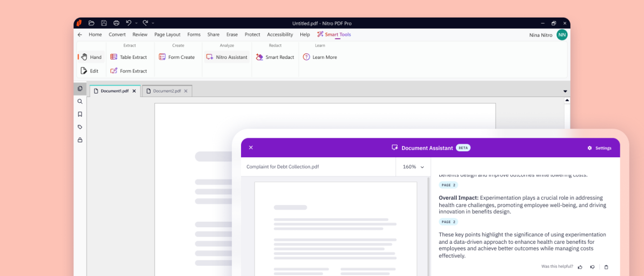
Task: Click the preview page in Document Assistant
Action: point(336,229)
